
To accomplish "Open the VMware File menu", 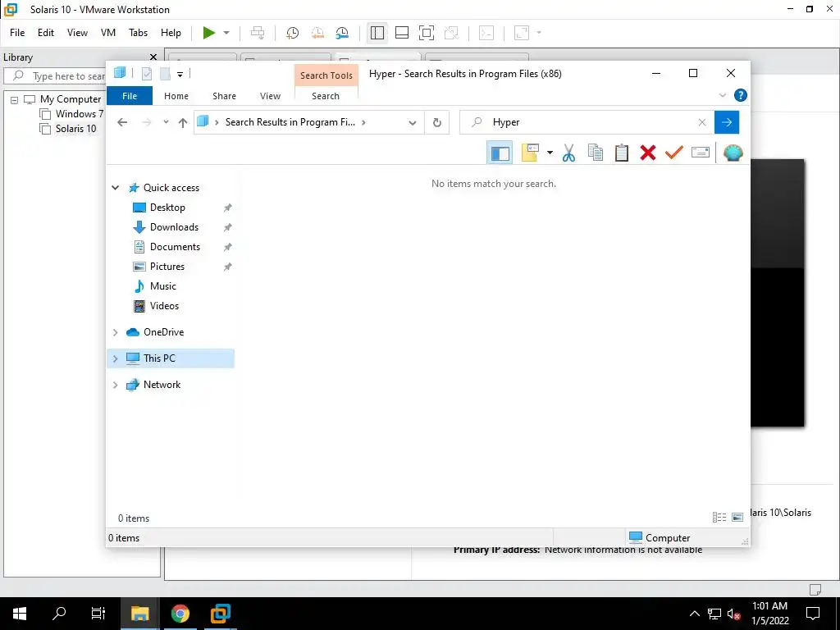I will coord(17,33).
